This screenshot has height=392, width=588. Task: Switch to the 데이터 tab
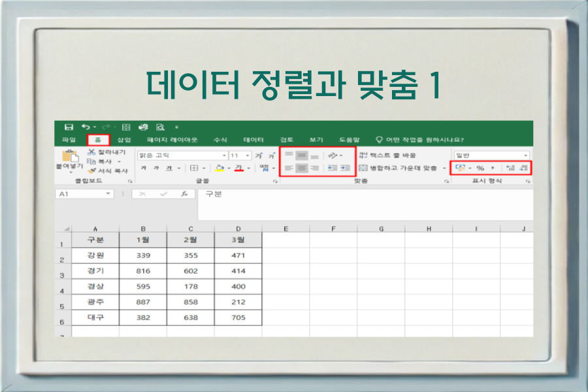tap(253, 140)
